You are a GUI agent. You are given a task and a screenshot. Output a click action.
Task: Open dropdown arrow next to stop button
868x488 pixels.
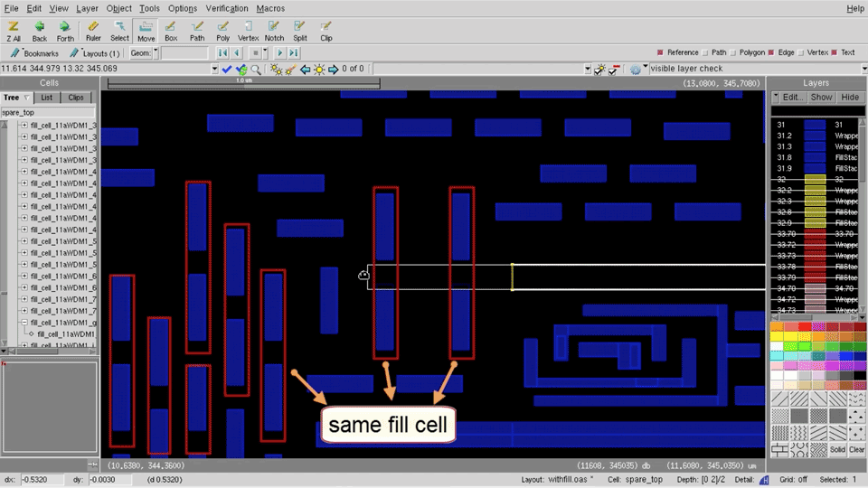(265, 53)
